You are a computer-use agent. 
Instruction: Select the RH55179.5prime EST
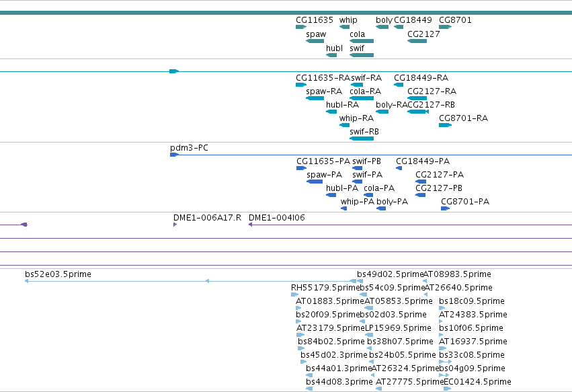click(x=294, y=295)
